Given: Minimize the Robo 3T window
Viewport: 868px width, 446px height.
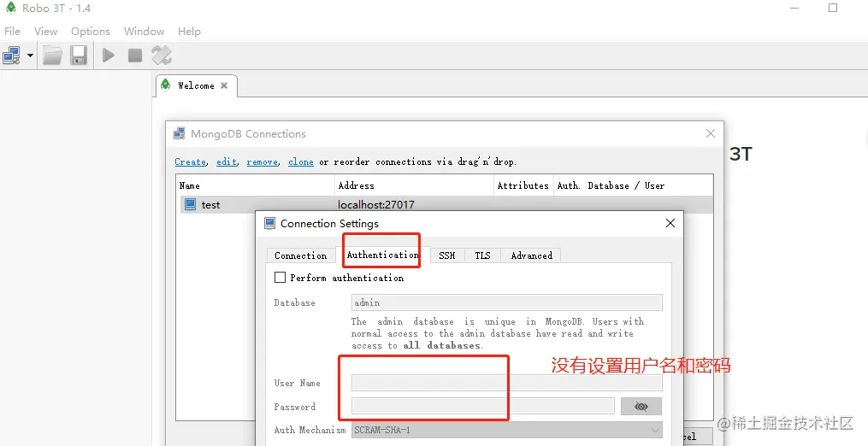Looking at the screenshot, I should pos(794,8).
